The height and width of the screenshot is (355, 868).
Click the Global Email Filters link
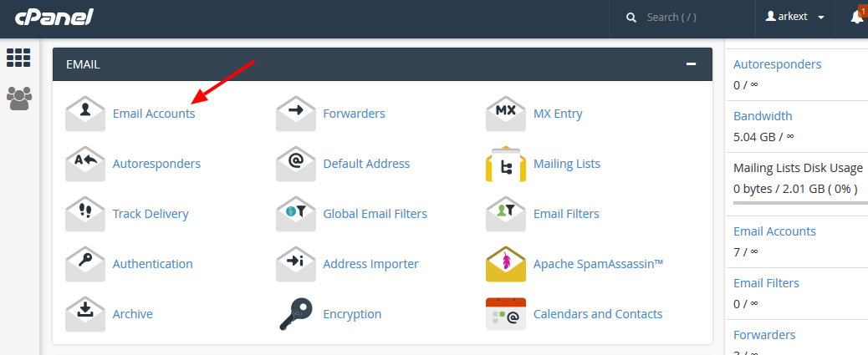pos(375,214)
